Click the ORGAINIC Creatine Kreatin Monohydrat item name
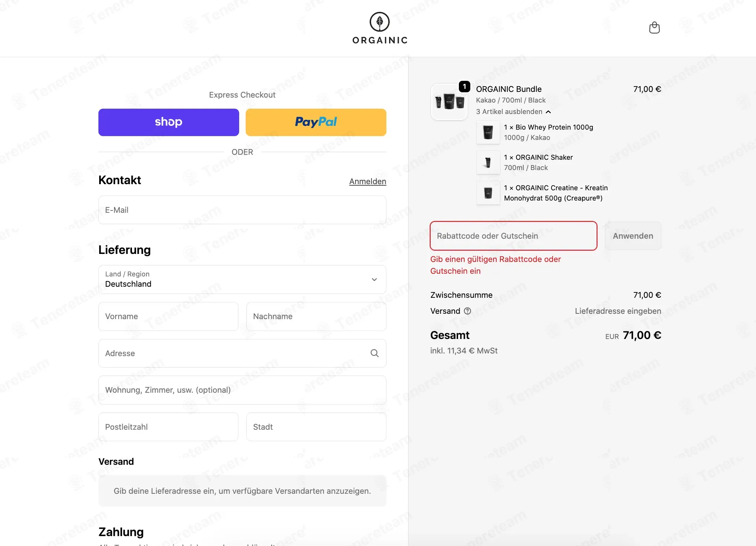This screenshot has width=756, height=546. pyautogui.click(x=556, y=193)
